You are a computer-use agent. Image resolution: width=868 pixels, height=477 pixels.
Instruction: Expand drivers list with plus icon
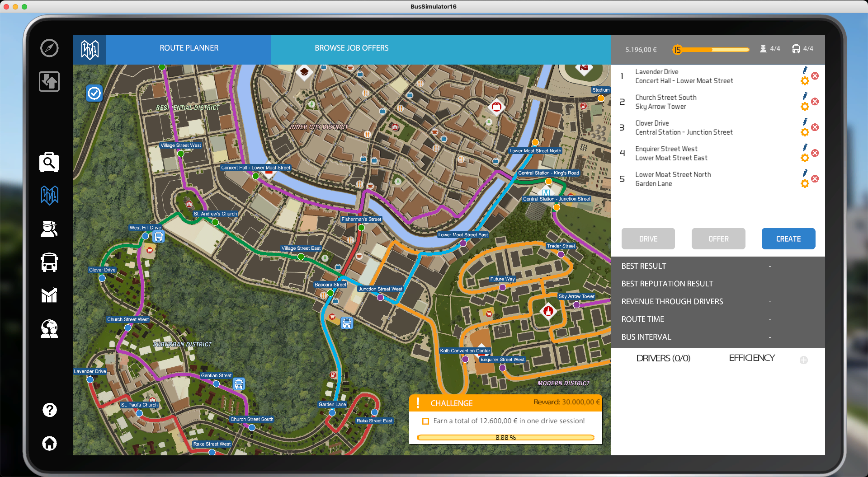[803, 360]
